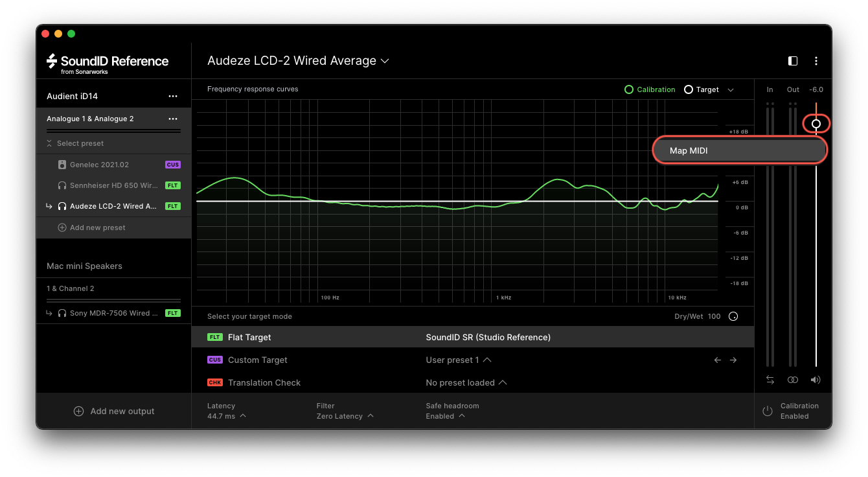
Task: Click the FLT badge on Sennheiser HD 650
Action: coord(172,185)
